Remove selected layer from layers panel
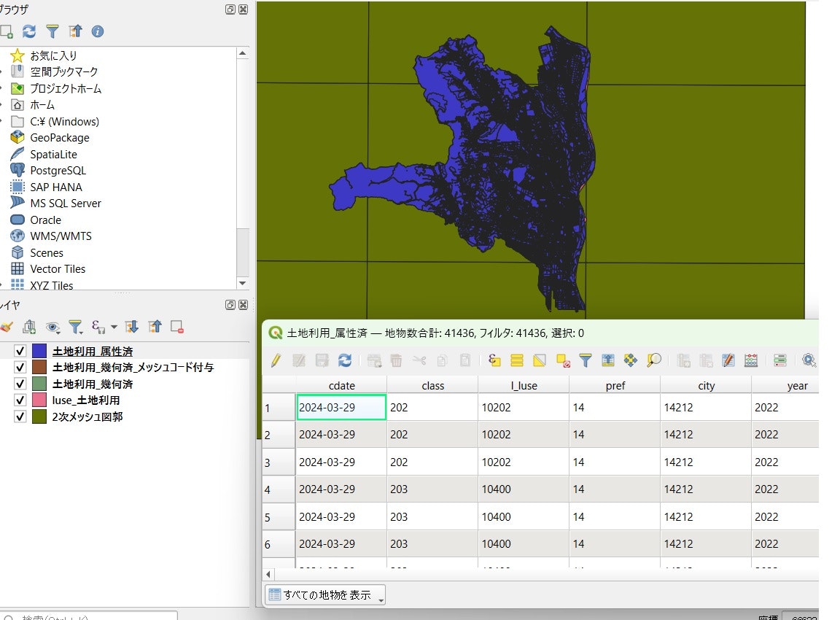The height and width of the screenshot is (620, 840). point(176,327)
